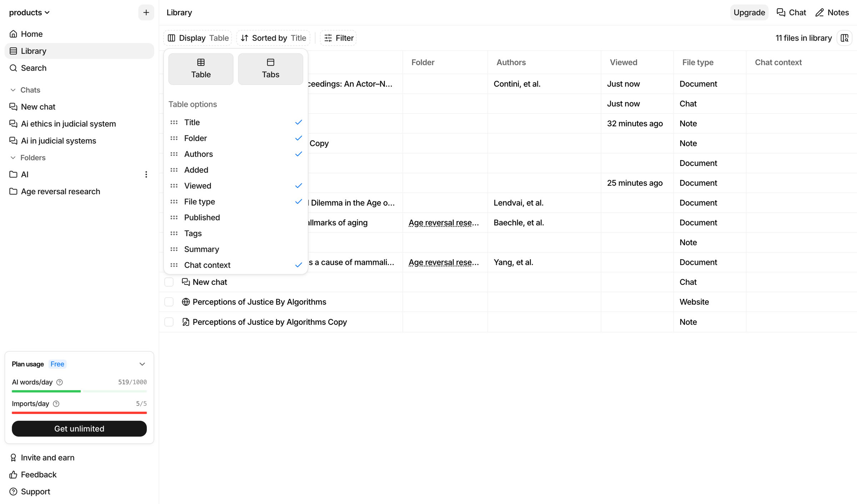Click Get unlimited button

point(79,429)
